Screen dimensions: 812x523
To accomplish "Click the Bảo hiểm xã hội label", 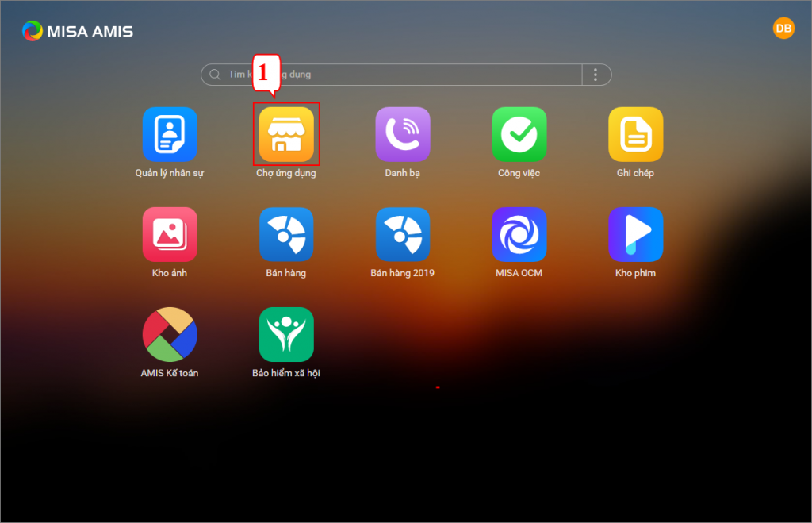I will pyautogui.click(x=286, y=373).
